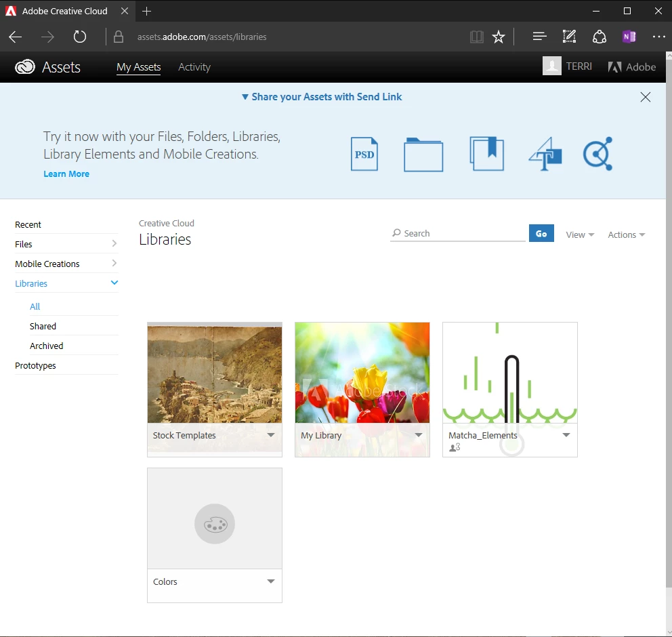
Task: Collapse the Libraries section chevron
Action: (114, 283)
